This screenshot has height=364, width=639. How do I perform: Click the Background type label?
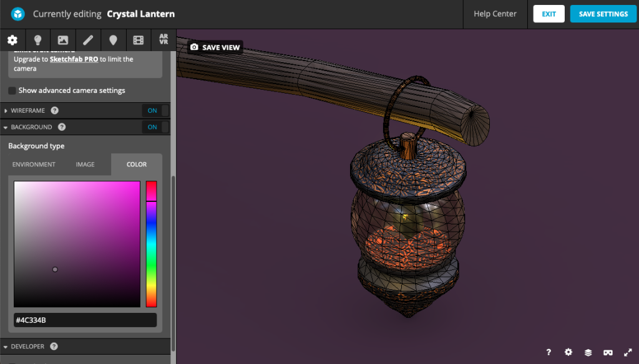(x=36, y=146)
